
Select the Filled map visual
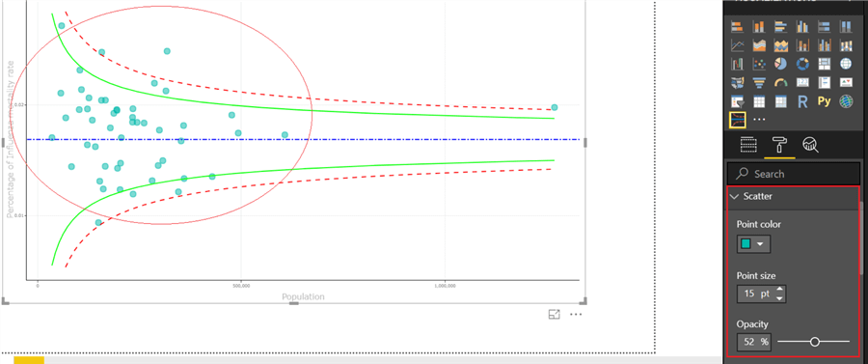[x=738, y=83]
